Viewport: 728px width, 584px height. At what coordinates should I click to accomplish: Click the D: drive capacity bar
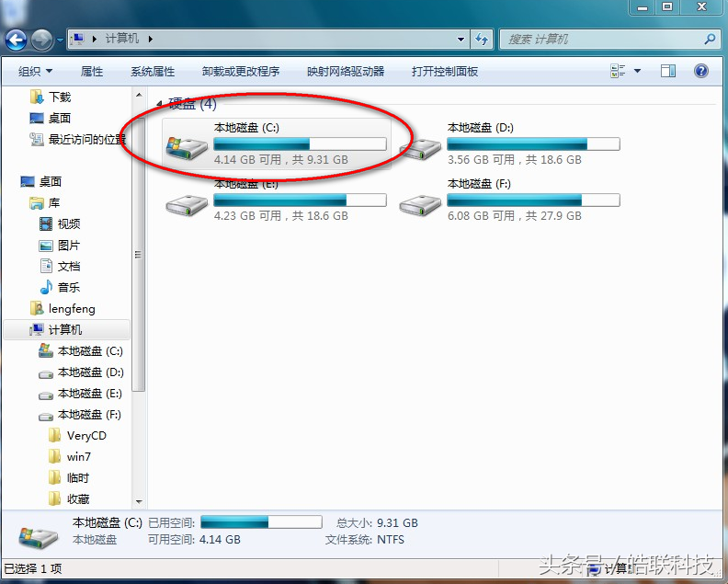[x=533, y=144]
